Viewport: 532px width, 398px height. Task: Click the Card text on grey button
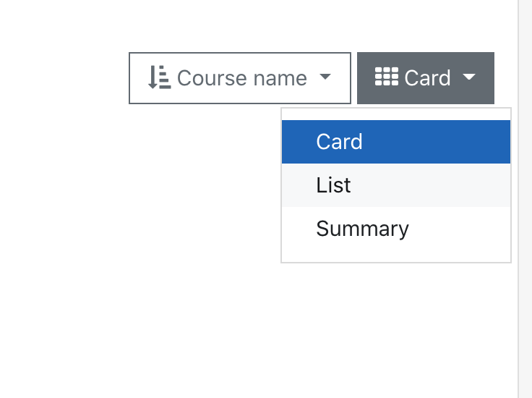point(427,78)
